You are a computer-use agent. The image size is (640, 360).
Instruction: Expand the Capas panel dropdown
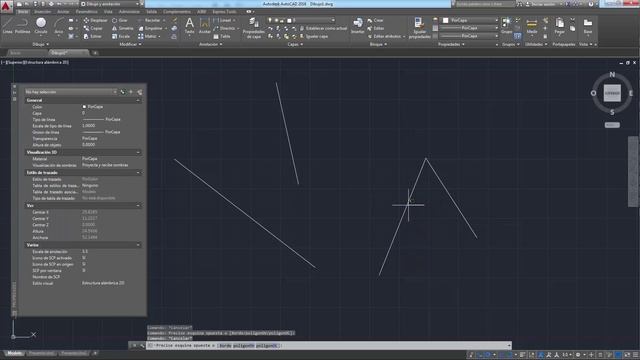point(295,44)
